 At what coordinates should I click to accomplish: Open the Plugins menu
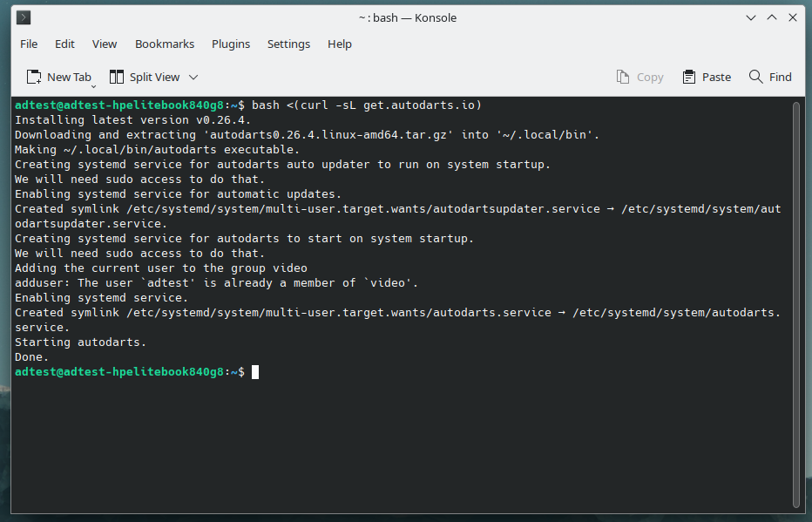click(x=231, y=44)
